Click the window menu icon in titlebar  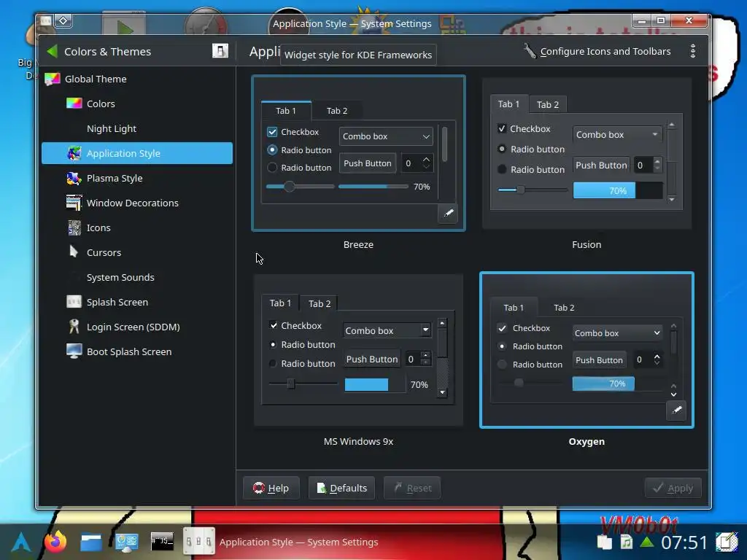tap(46, 20)
